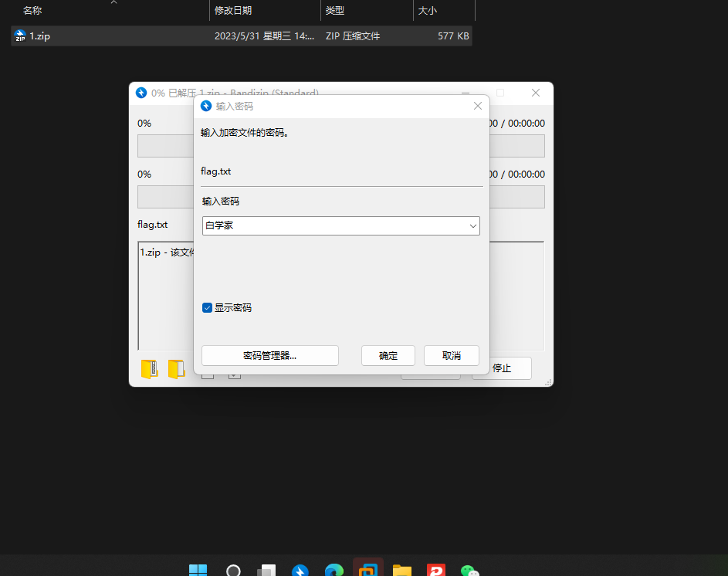Click the Bandizip logo in extraction title bar

click(141, 93)
